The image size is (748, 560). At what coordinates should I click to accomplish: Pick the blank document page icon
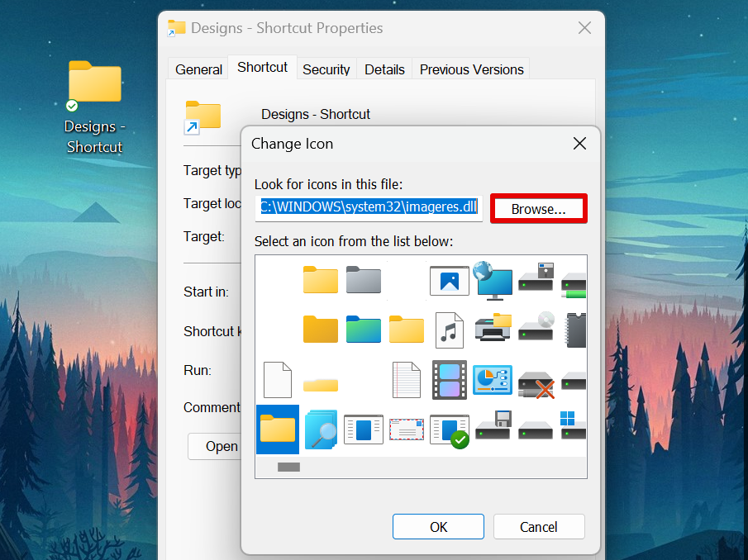[277, 380]
